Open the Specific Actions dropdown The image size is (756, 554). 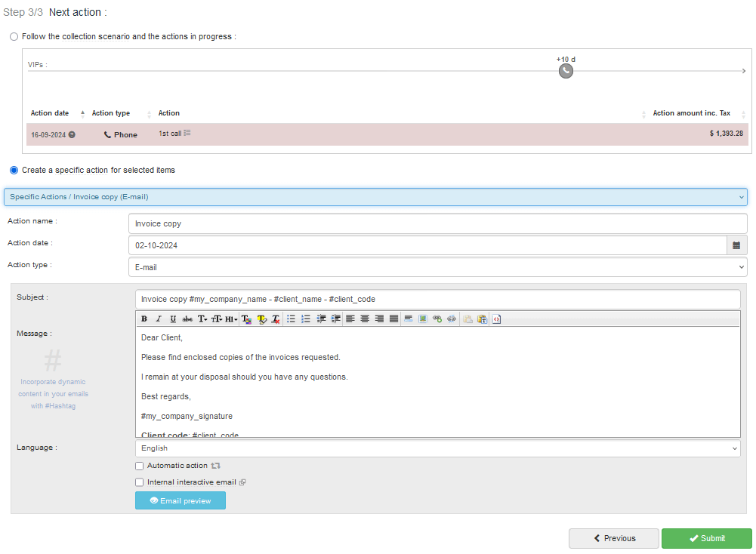[375, 197]
